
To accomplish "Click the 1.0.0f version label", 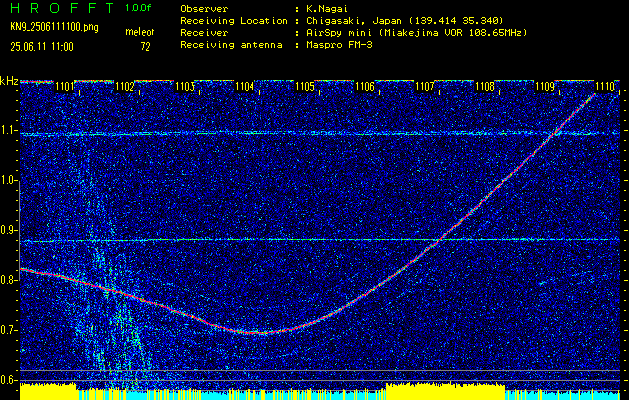I will 138,8.
